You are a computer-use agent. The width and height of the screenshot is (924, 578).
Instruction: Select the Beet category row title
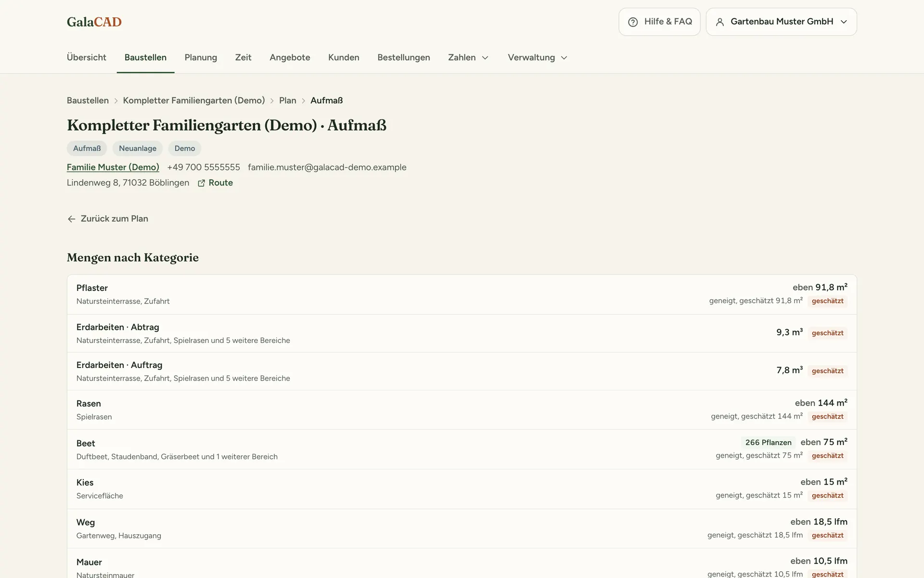coord(86,443)
